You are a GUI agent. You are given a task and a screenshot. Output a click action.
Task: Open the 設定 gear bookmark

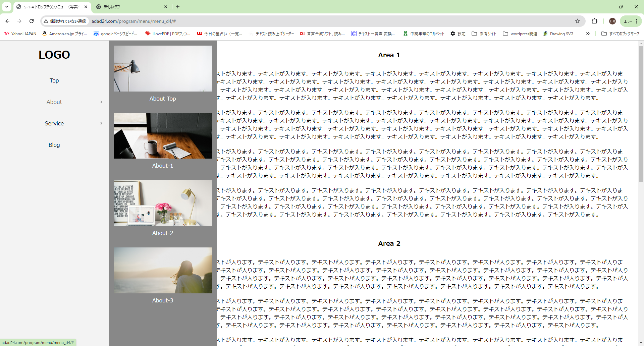(458, 34)
